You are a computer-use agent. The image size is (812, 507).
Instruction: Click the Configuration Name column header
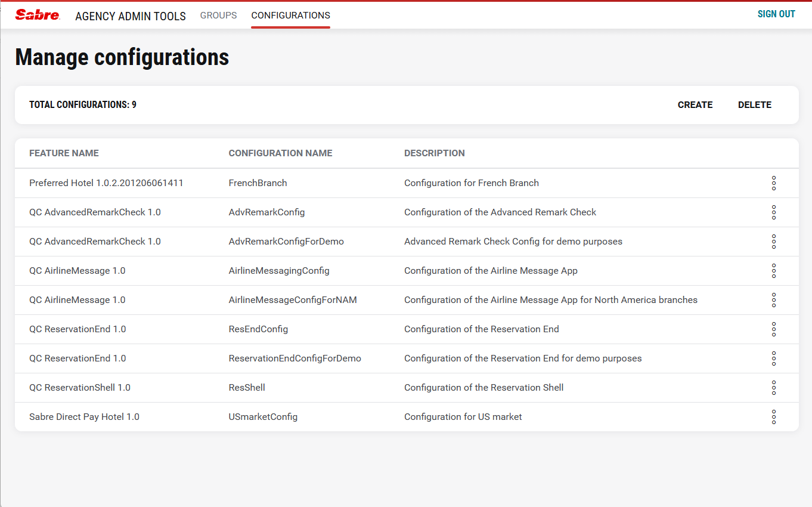point(281,153)
